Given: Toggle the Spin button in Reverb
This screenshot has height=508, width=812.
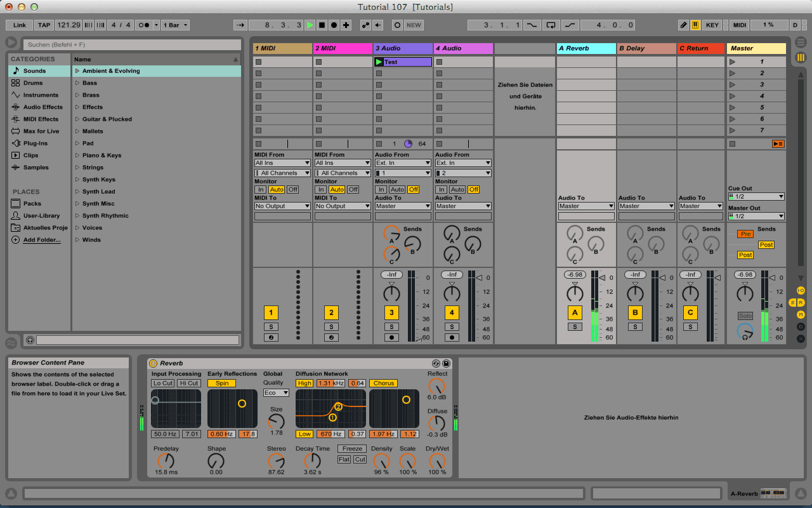Looking at the screenshot, I should [x=221, y=383].
